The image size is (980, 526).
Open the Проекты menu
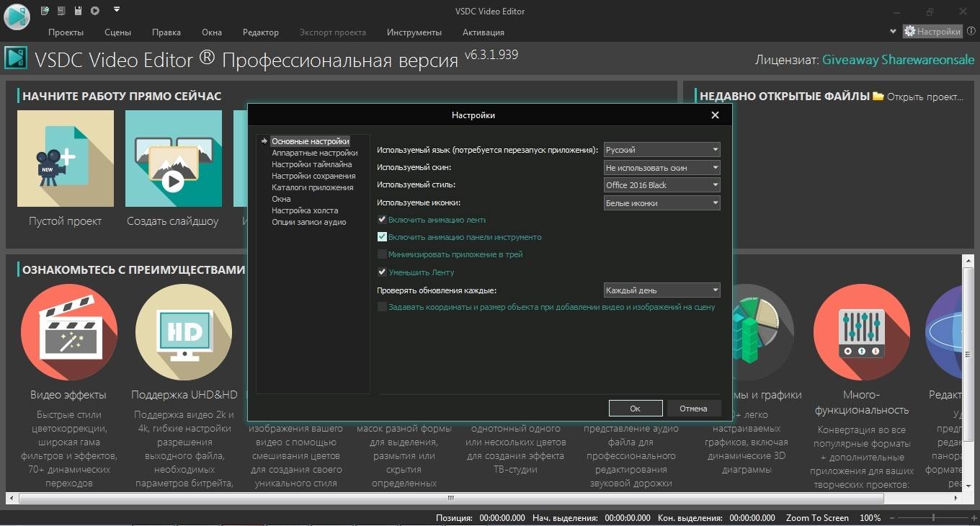coord(66,32)
